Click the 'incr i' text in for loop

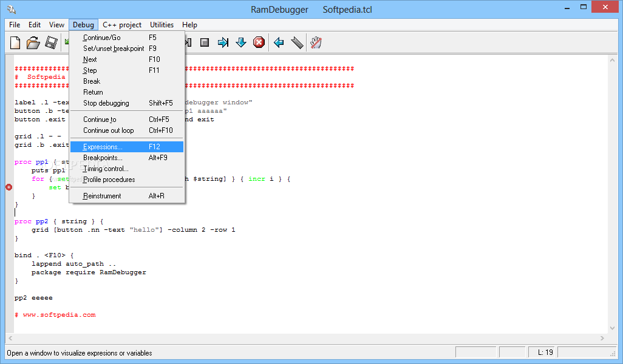(261, 179)
